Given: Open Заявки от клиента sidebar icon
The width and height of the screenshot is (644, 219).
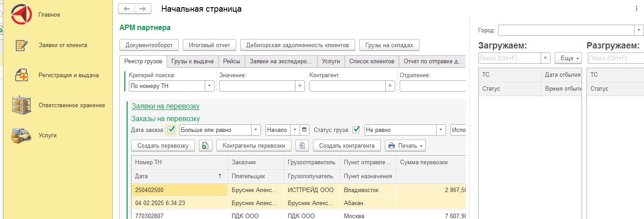Looking at the screenshot, I should 22,45.
